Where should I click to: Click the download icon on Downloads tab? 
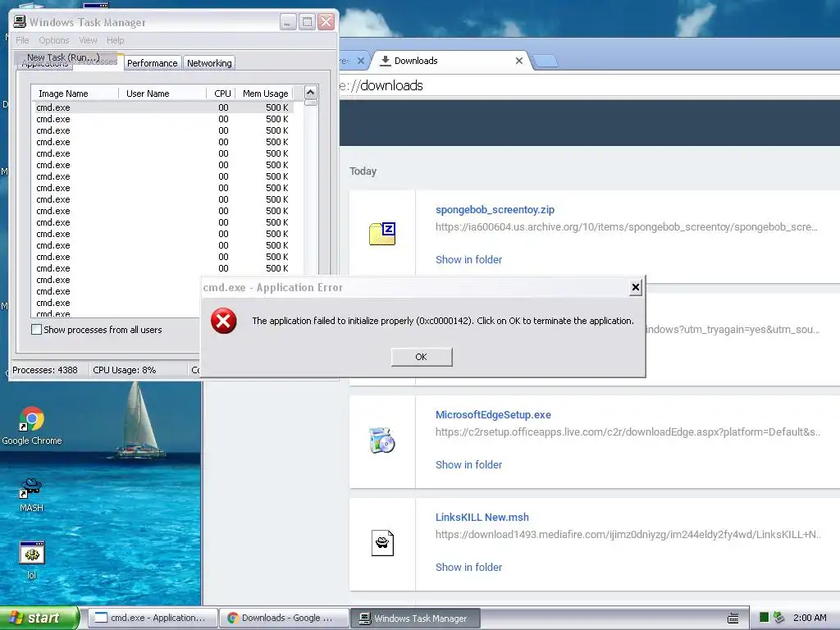(x=386, y=61)
